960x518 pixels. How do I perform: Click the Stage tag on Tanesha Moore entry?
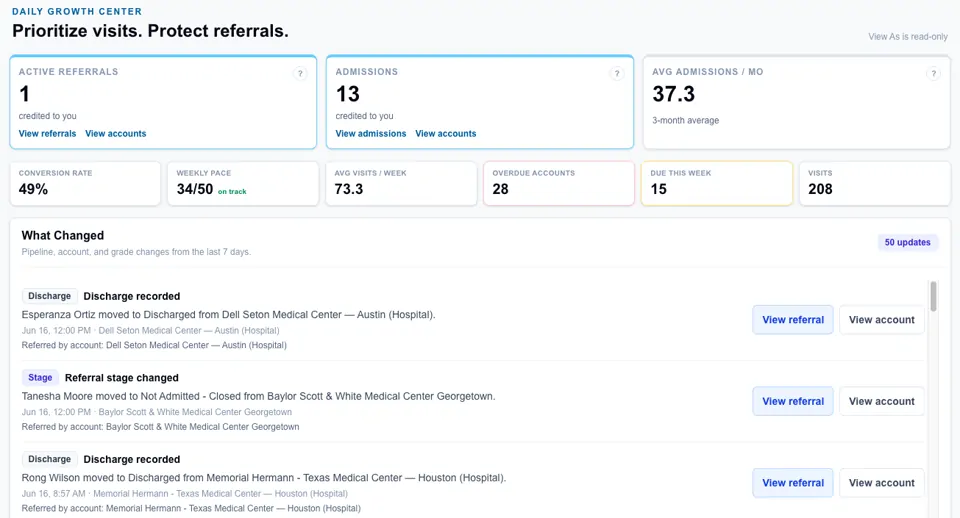tap(40, 378)
